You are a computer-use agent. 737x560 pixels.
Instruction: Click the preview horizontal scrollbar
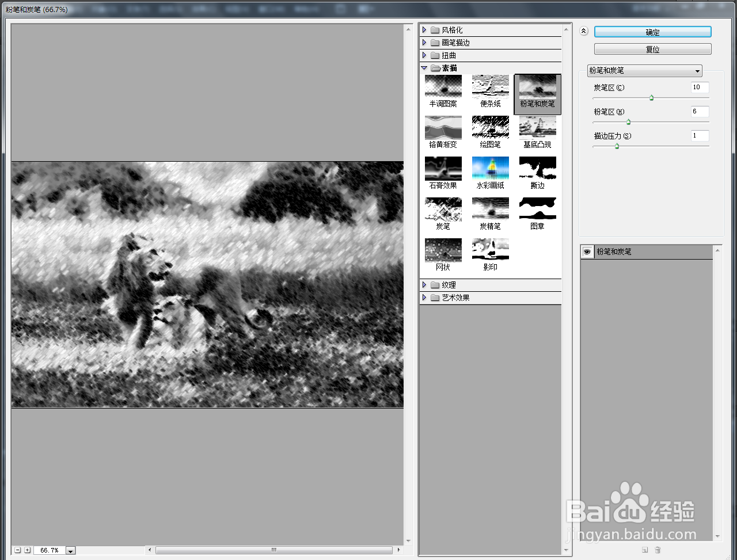pos(274,550)
